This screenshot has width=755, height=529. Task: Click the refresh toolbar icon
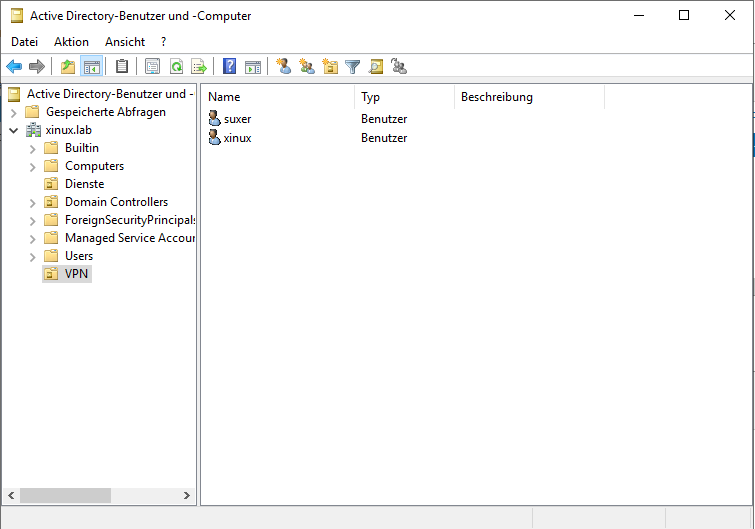point(176,67)
